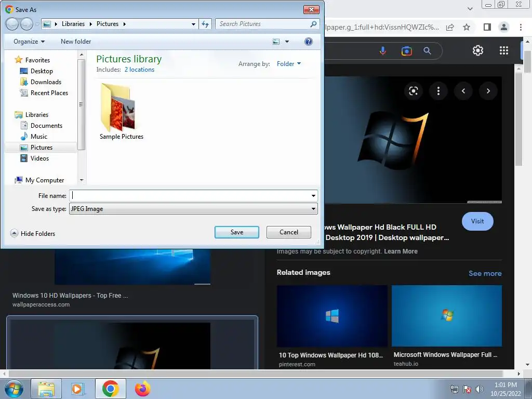Image resolution: width=532 pixels, height=399 pixels.
Task: Click the Visit button for the image
Action: (x=477, y=221)
